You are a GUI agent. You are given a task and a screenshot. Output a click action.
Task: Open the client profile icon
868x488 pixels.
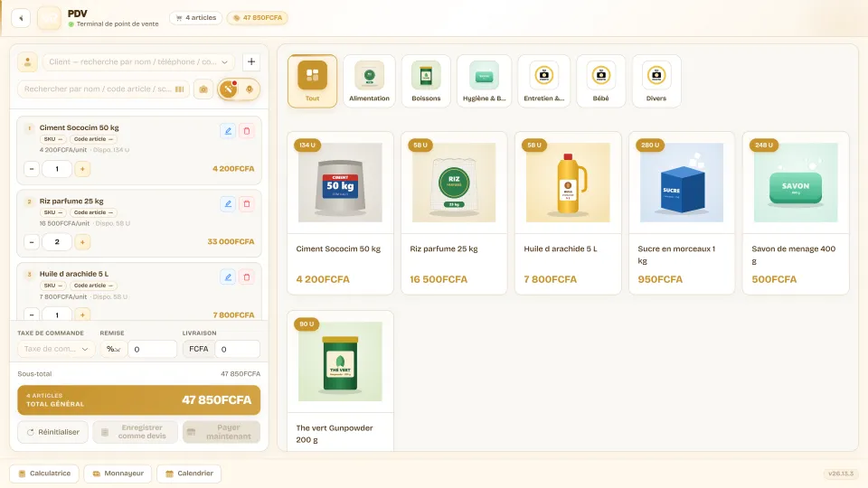tap(27, 62)
